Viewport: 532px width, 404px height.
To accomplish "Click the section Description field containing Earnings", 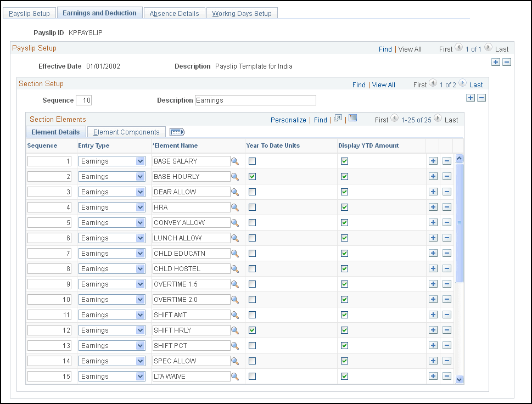I will click(x=255, y=100).
